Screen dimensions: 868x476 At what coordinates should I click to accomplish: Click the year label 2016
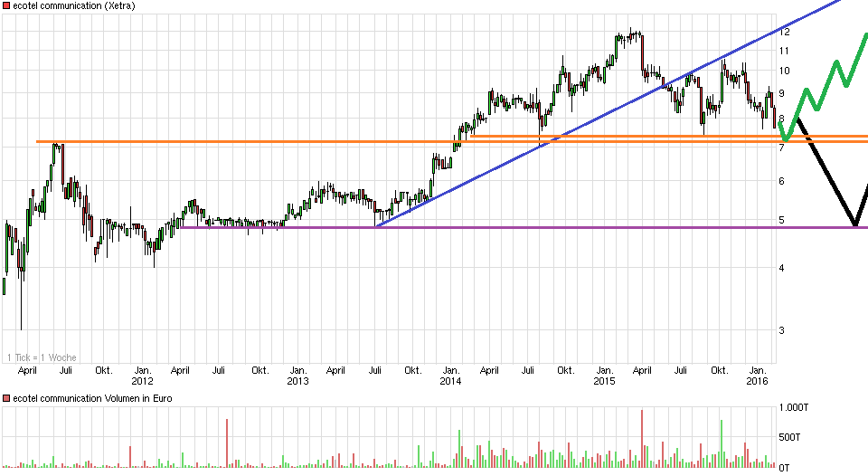758,381
